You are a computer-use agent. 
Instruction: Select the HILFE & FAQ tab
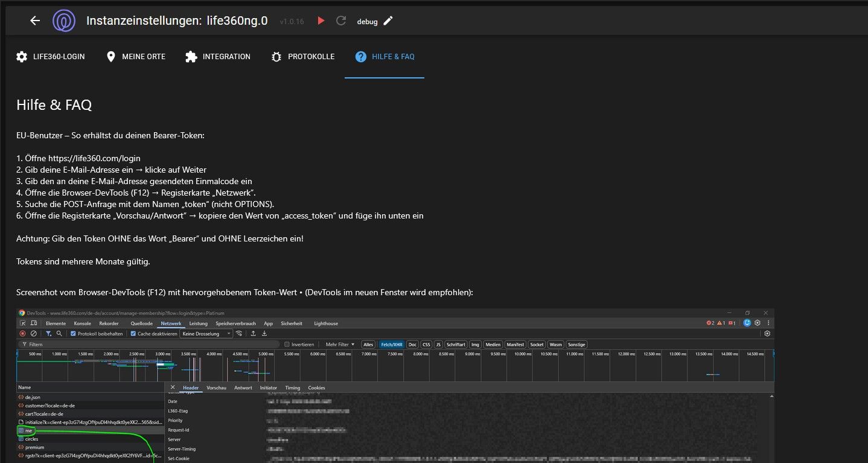(385, 57)
